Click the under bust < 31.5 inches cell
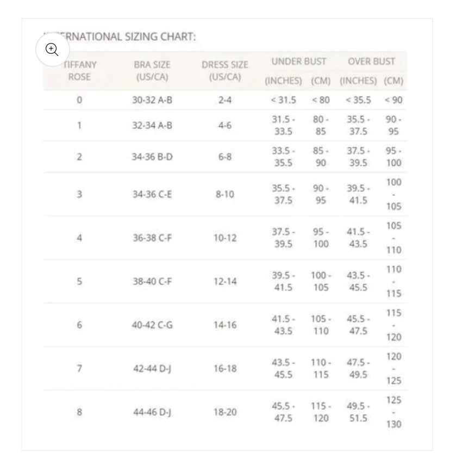Screen dimensions: 450x476 point(283,100)
